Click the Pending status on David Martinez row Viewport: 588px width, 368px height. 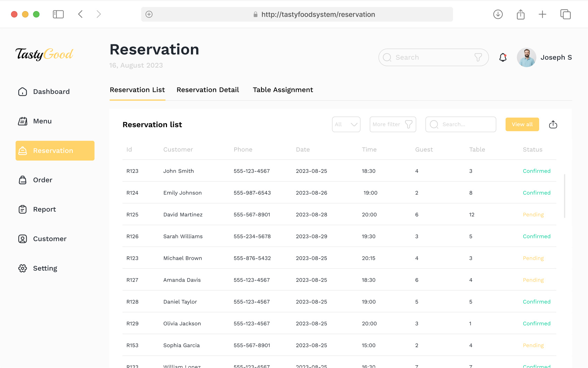tap(533, 214)
